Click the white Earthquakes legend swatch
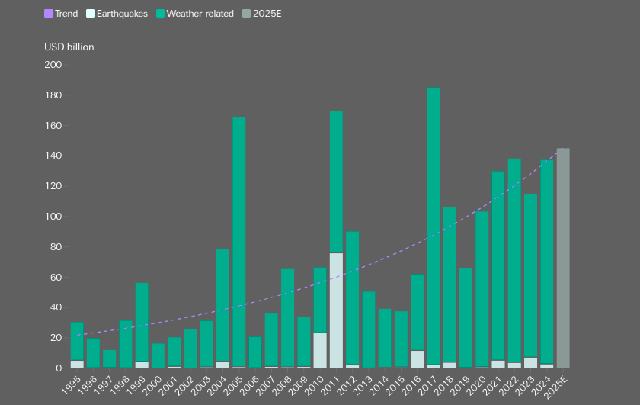The width and height of the screenshot is (640, 405). [90, 13]
